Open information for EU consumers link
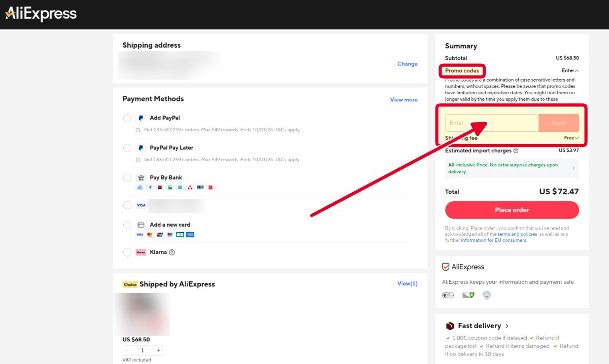Viewport: 609px width, 364px height. click(x=493, y=240)
